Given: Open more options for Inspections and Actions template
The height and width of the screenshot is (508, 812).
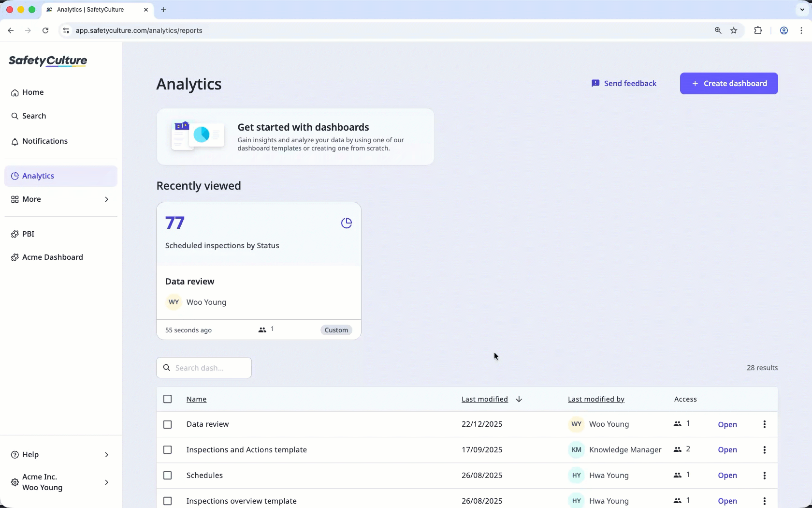Looking at the screenshot, I should (x=765, y=450).
